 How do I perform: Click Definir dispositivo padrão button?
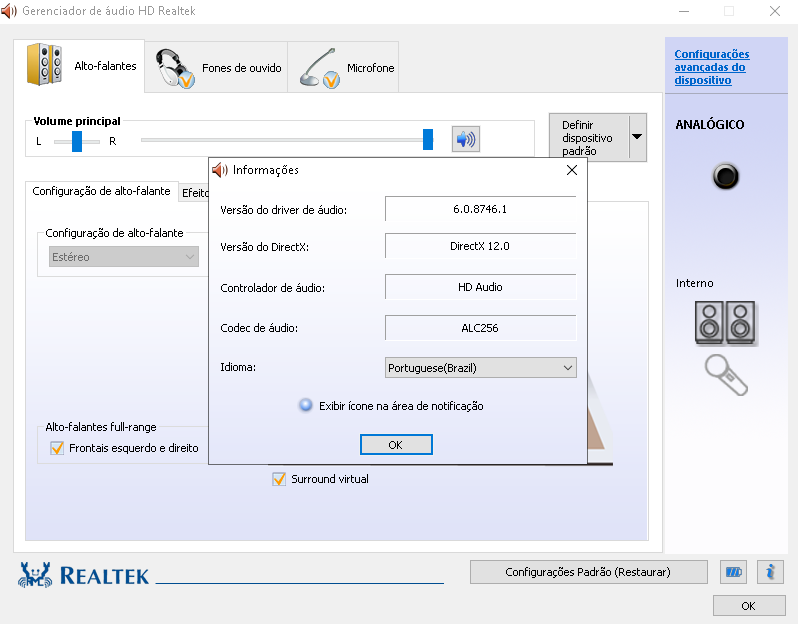[589, 137]
